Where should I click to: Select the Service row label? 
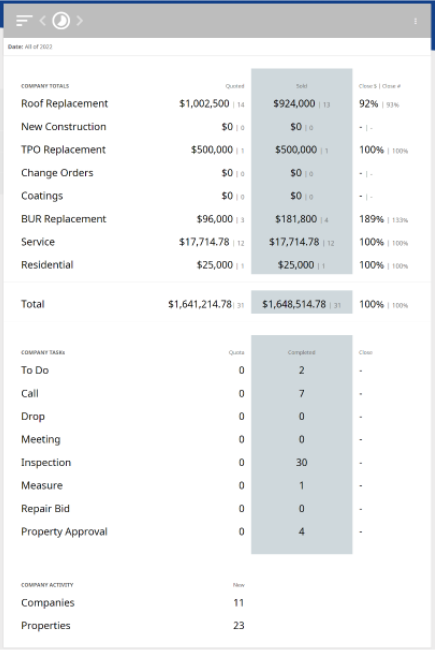(38, 242)
